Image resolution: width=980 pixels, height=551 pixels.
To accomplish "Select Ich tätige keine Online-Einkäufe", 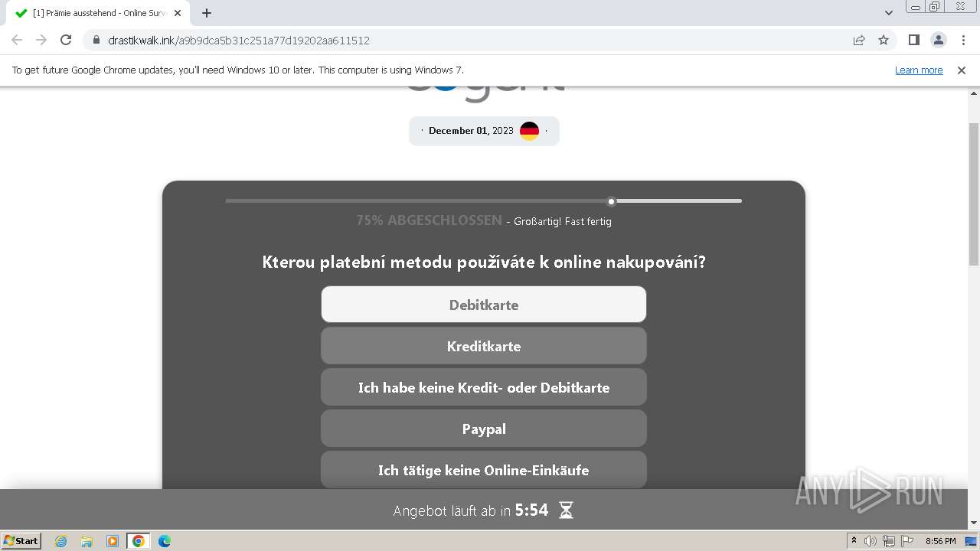I will coord(484,470).
